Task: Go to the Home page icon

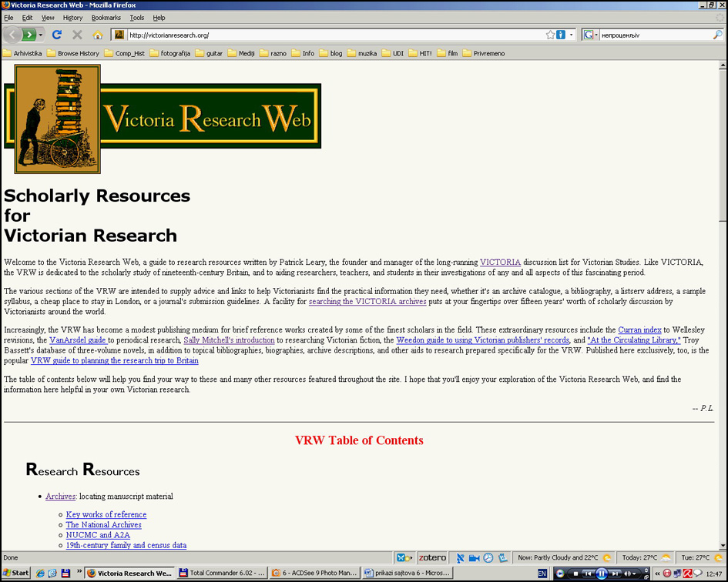Action: click(x=98, y=35)
